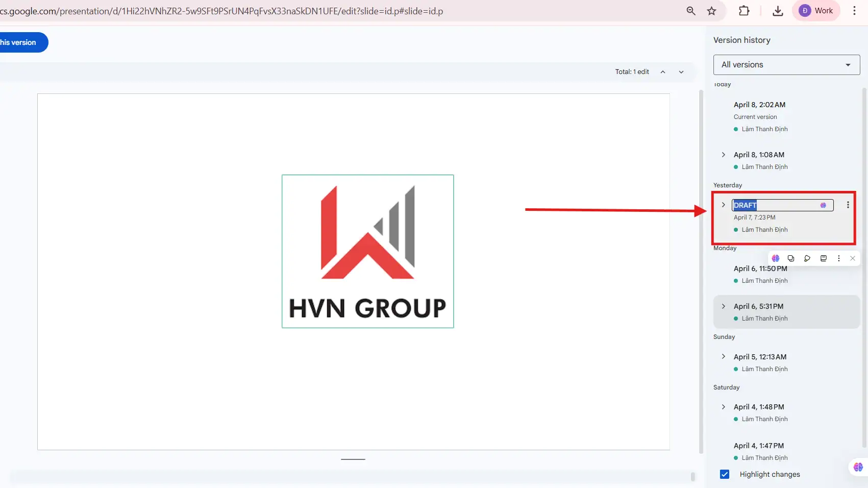Open the All versions filter dropdown
This screenshot has height=488, width=868.
(786, 65)
